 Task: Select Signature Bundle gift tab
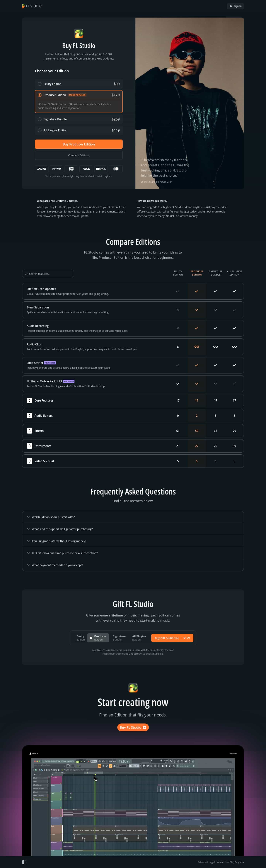pos(119,638)
